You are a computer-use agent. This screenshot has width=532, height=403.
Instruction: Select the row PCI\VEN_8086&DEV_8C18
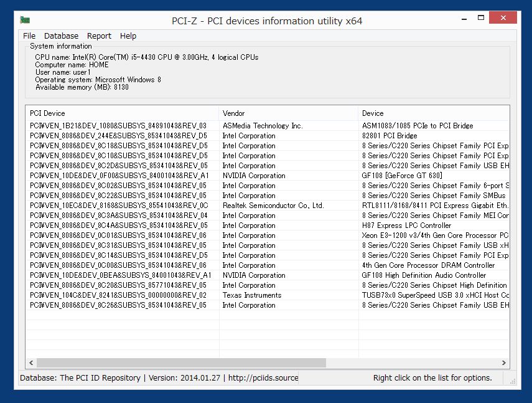[x=268, y=146]
